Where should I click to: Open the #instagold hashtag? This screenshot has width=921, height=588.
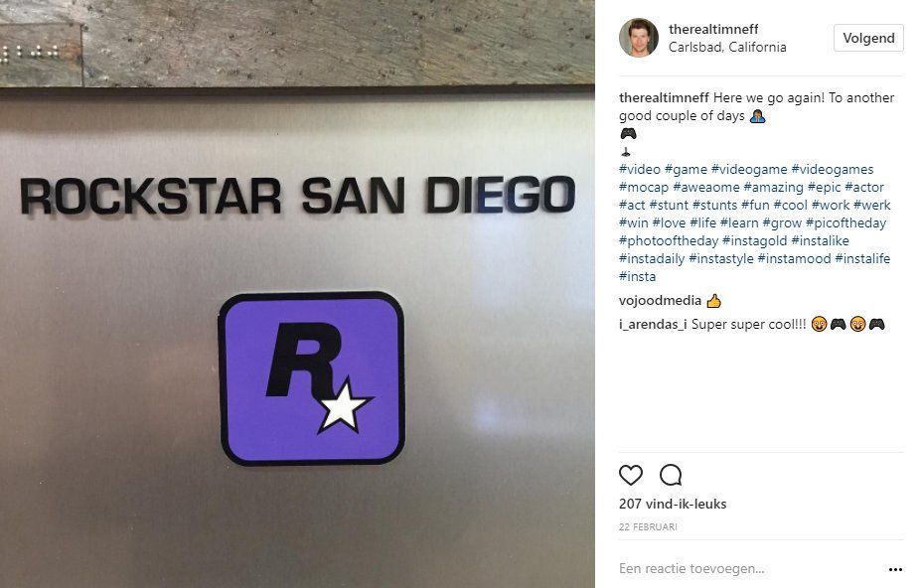point(754,240)
